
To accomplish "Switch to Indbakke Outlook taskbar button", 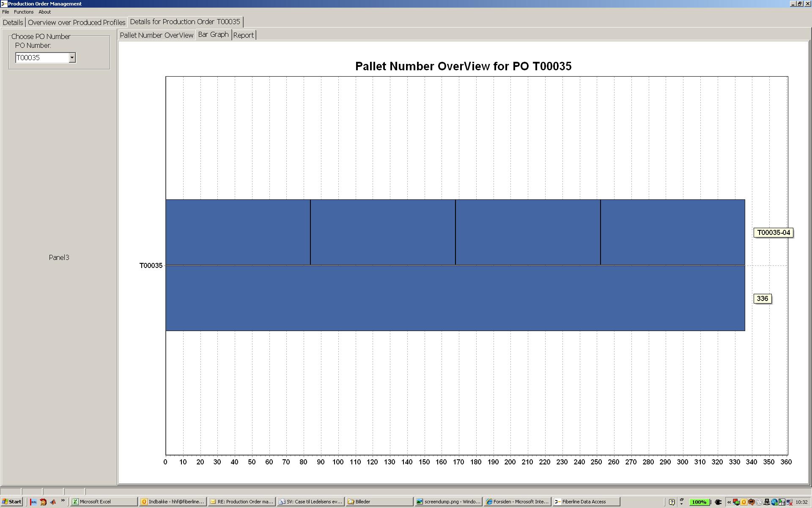I will [173, 502].
